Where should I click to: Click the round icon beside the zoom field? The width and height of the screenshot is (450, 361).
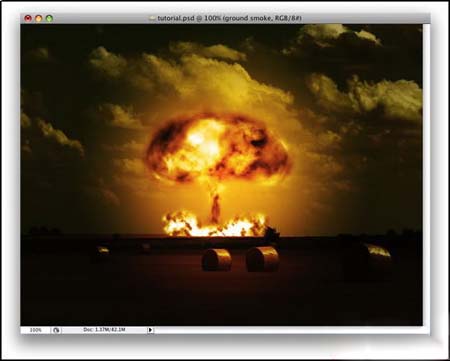coord(56,330)
